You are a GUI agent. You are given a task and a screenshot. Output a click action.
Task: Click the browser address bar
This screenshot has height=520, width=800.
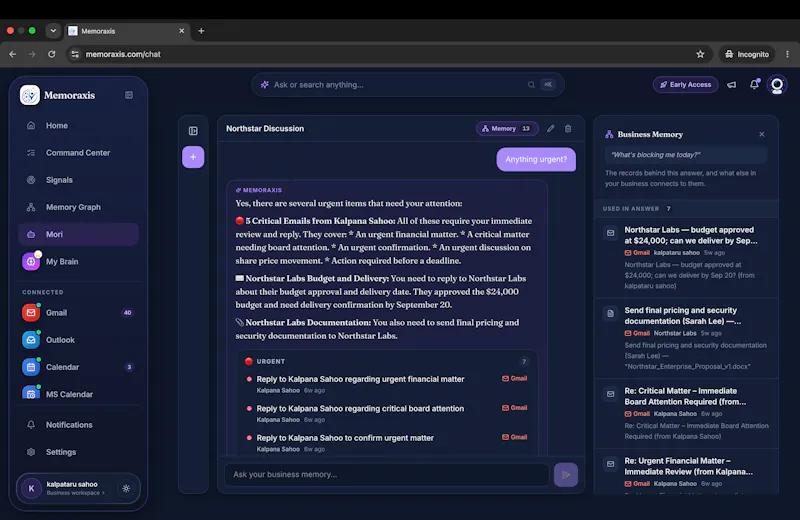(388, 54)
